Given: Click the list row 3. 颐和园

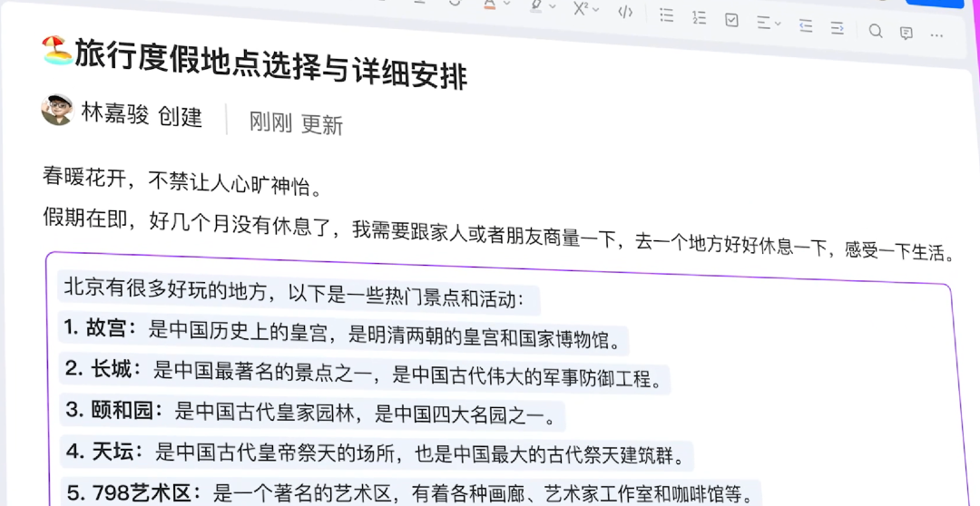Looking at the screenshot, I should coord(312,413).
